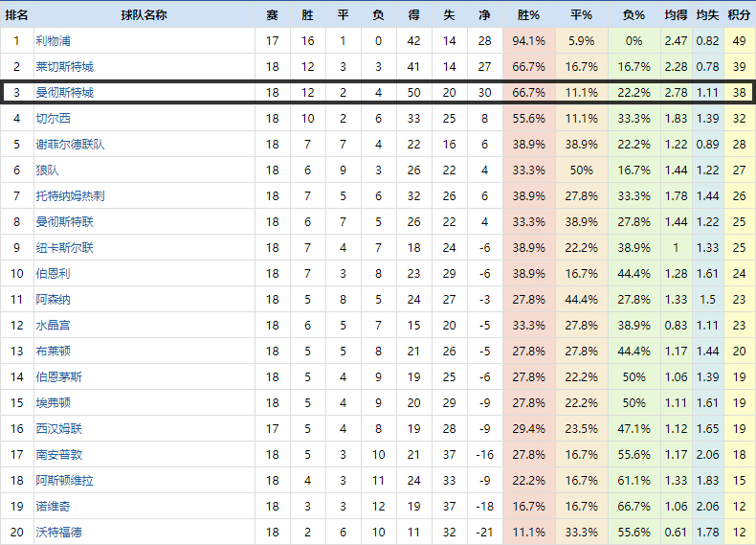The width and height of the screenshot is (756, 545).
Task: Select the 胜% column header
Action: pyautogui.click(x=528, y=15)
